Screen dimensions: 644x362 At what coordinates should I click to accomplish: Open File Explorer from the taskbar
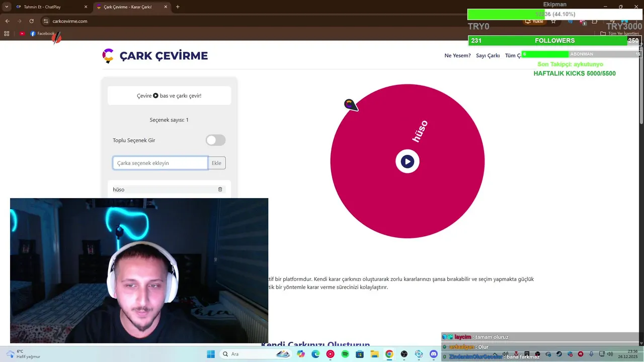point(374,354)
